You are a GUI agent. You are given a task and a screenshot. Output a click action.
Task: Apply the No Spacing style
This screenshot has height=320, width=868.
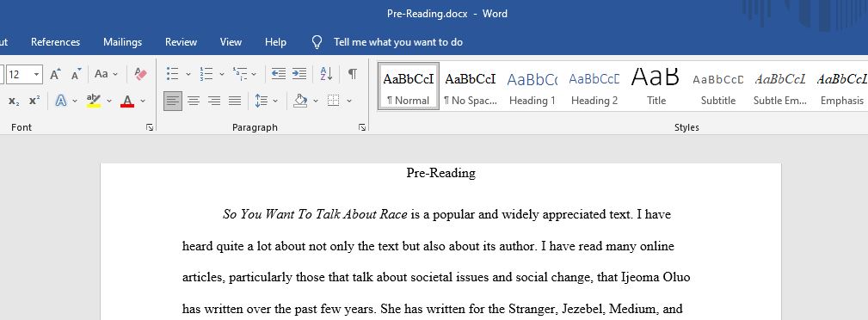click(x=471, y=86)
